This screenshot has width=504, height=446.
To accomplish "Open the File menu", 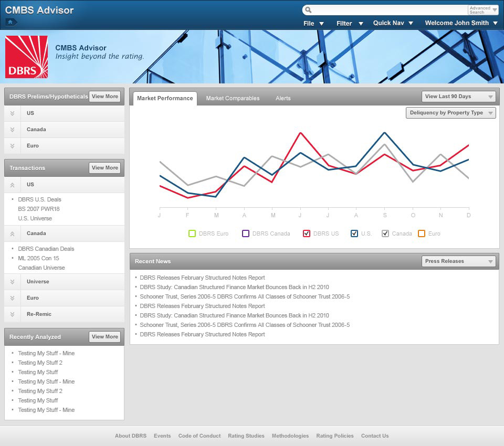I will click(x=313, y=24).
